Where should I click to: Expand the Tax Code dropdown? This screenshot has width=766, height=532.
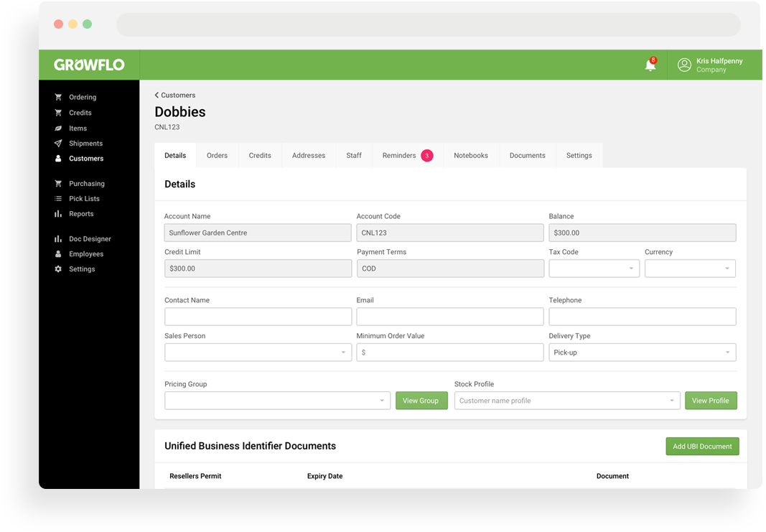[x=594, y=268]
